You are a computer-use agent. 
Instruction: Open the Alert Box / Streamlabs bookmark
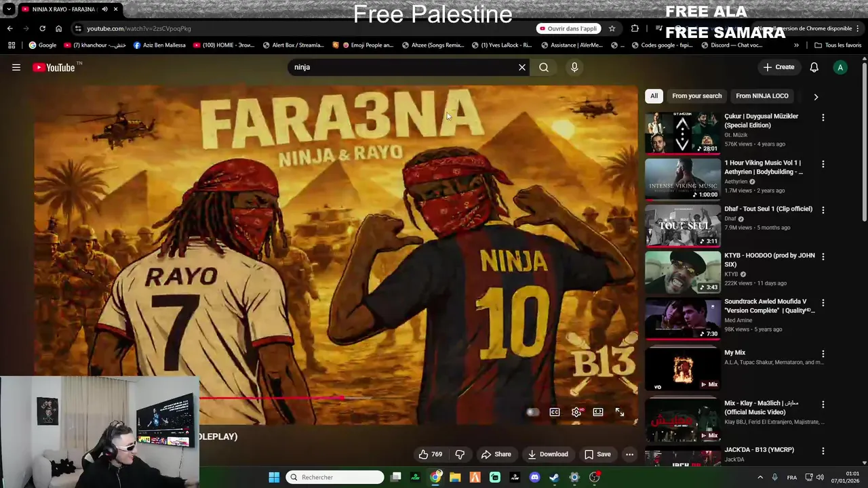(293, 45)
